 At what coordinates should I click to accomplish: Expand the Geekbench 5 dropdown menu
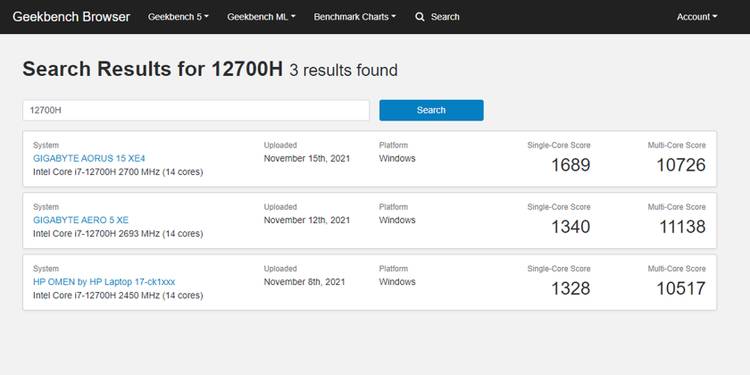[178, 17]
